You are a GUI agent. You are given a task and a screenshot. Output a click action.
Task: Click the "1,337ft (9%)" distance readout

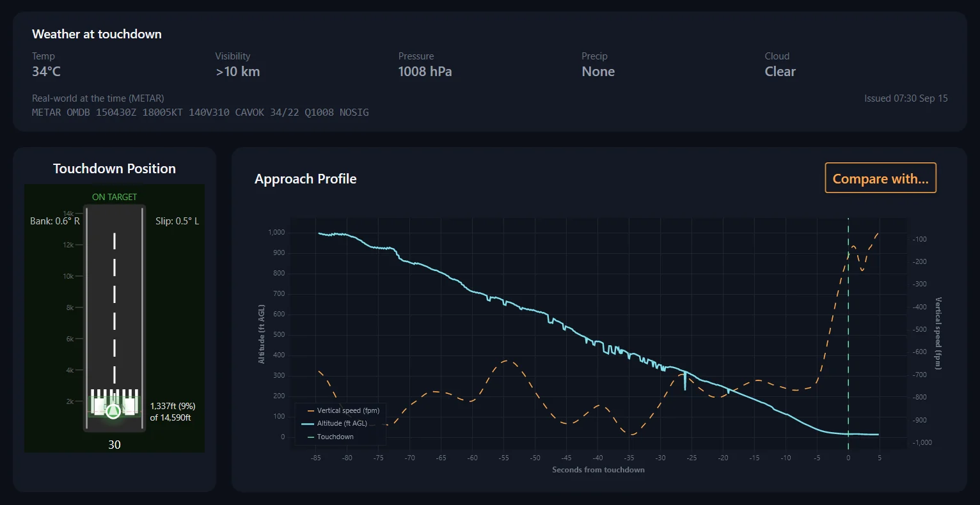[173, 406]
